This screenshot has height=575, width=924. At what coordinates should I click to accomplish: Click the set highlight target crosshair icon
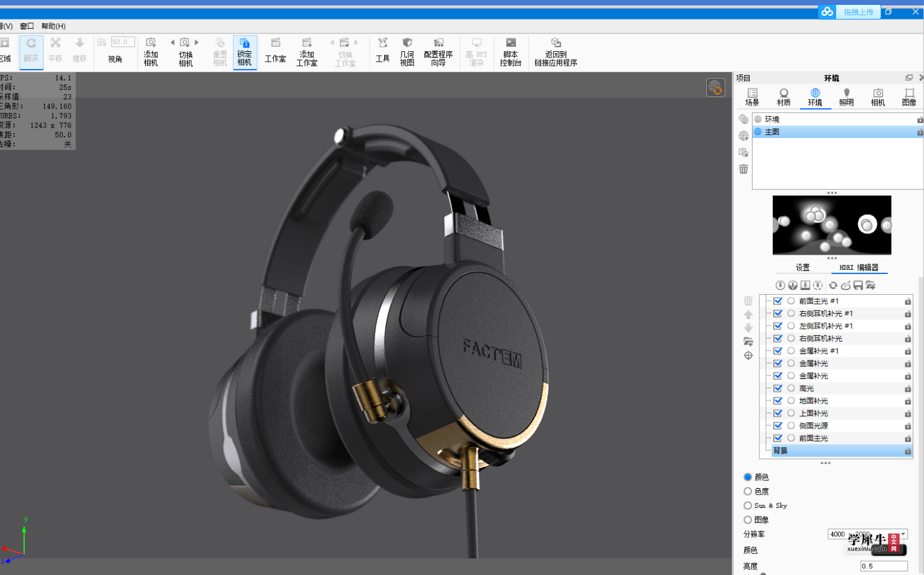click(748, 356)
